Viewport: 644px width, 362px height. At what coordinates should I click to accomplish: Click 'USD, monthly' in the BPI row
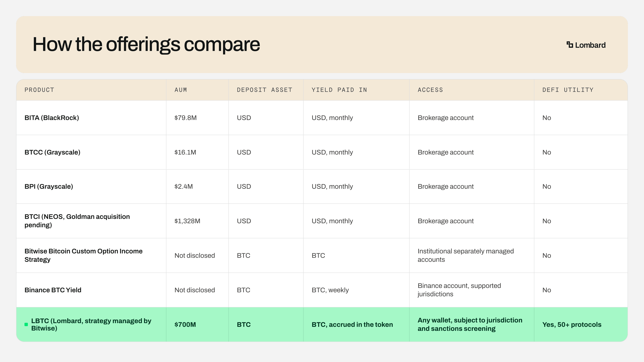(332, 186)
